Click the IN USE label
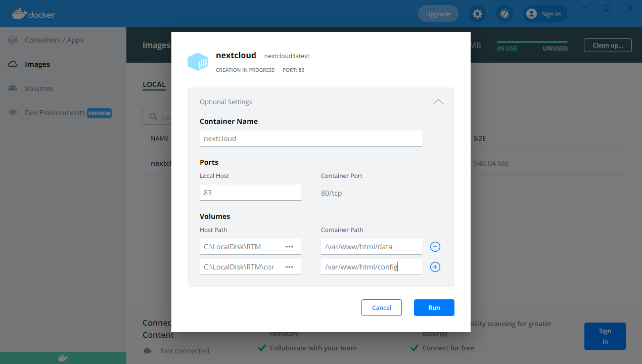The width and height of the screenshot is (642, 364). [507, 49]
